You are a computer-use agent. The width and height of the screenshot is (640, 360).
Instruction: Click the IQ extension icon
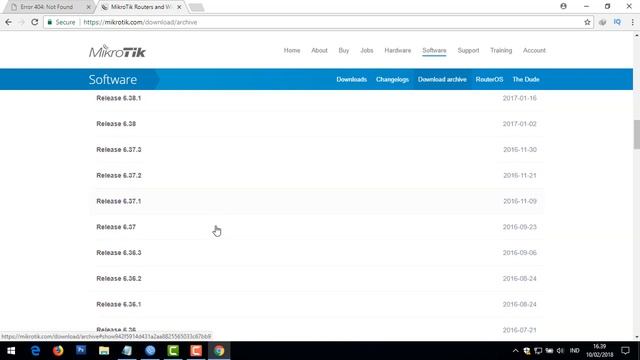617,22
